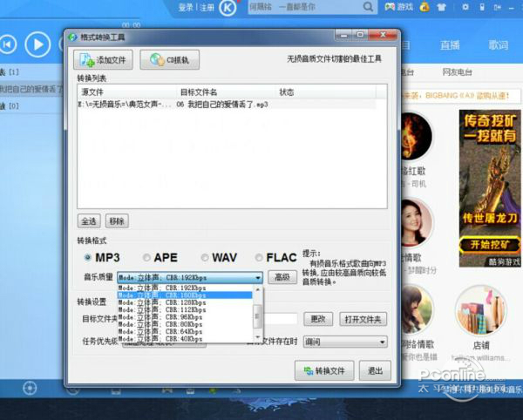The width and height of the screenshot is (523, 420).
Task: Open the 店铺 shop station thumbnail
Action: 481,311
